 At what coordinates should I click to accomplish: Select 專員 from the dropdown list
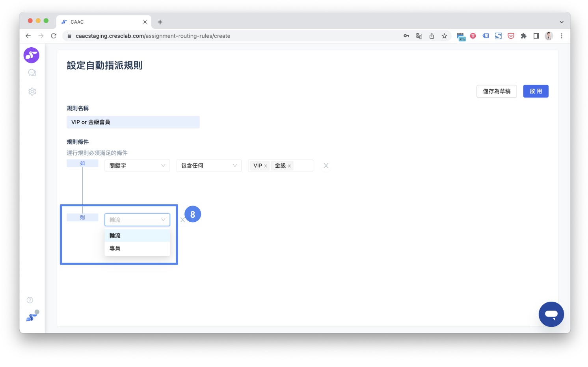137,248
